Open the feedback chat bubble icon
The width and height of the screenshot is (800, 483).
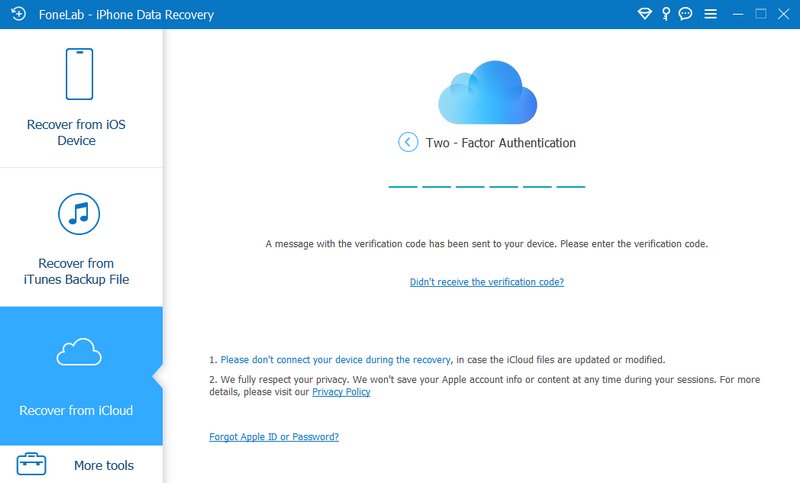point(685,14)
